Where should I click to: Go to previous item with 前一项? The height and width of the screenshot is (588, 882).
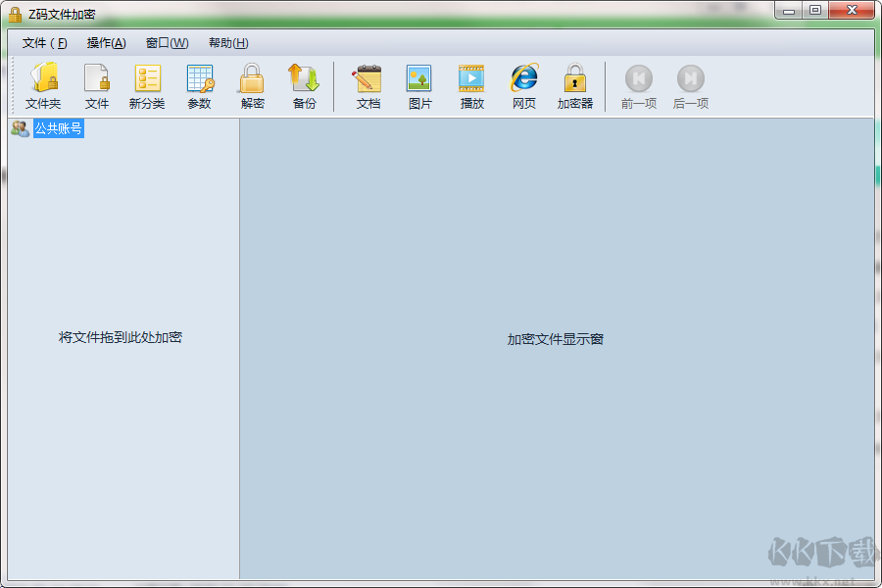[x=638, y=86]
